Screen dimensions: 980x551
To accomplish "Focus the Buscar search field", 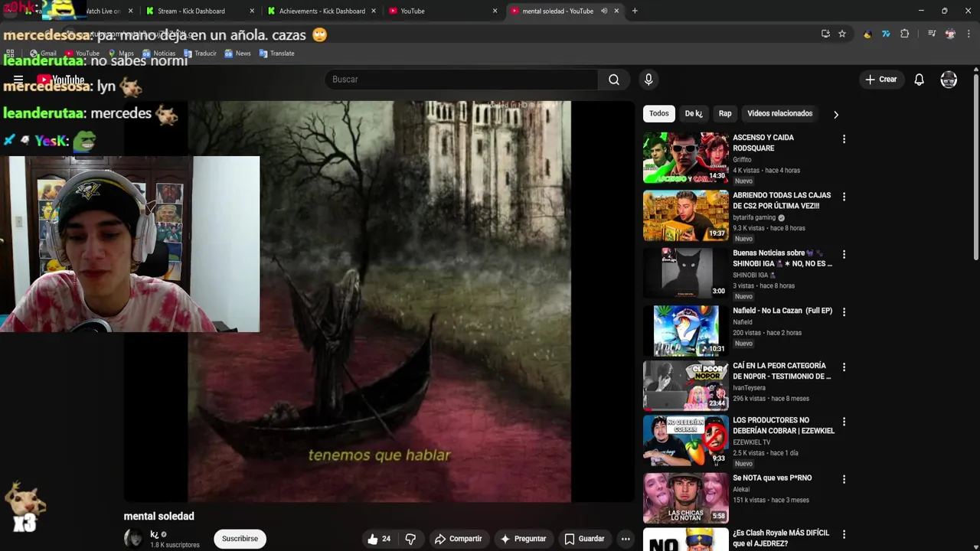I will (x=461, y=80).
